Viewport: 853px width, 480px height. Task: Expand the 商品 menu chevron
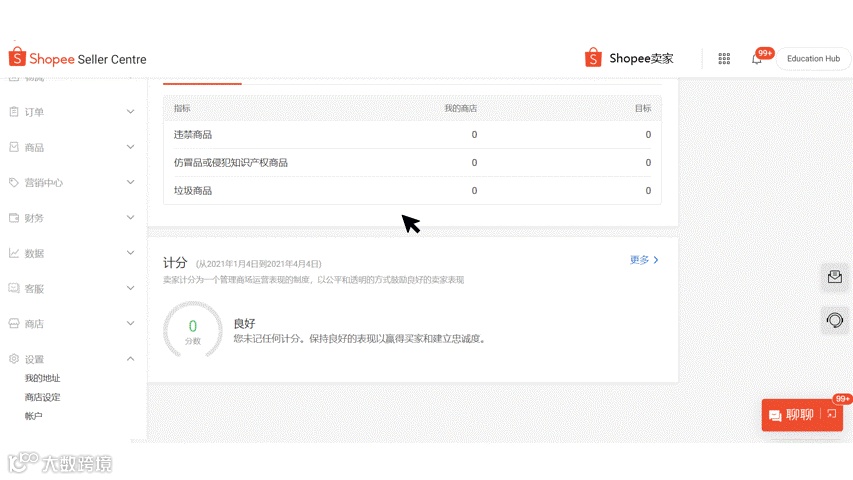(131, 147)
